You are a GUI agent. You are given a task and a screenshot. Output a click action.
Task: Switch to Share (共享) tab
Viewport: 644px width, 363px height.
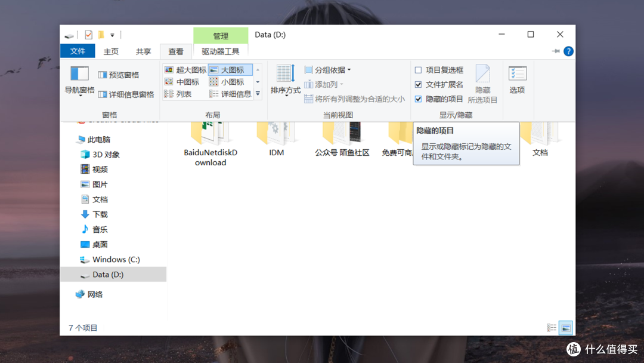(x=143, y=51)
